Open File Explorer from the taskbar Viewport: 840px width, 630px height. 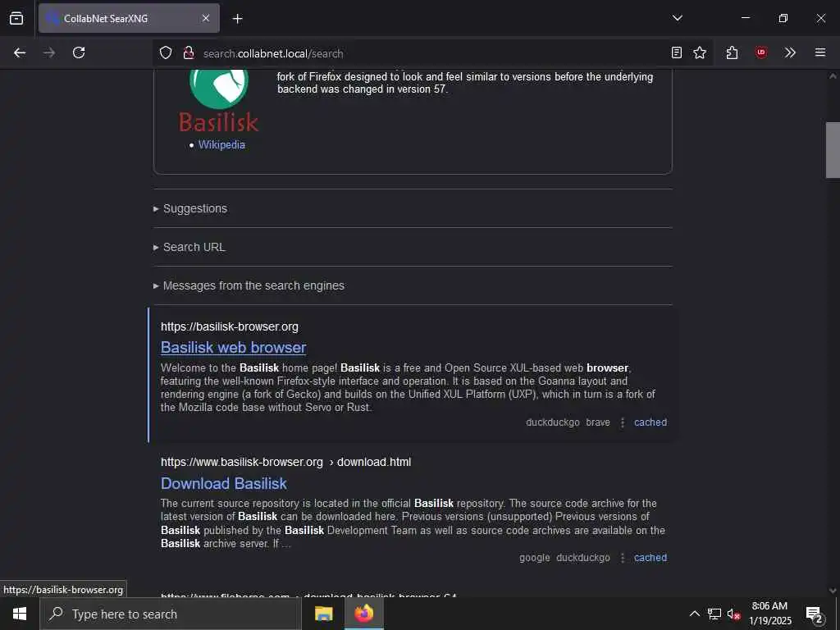[323, 614]
